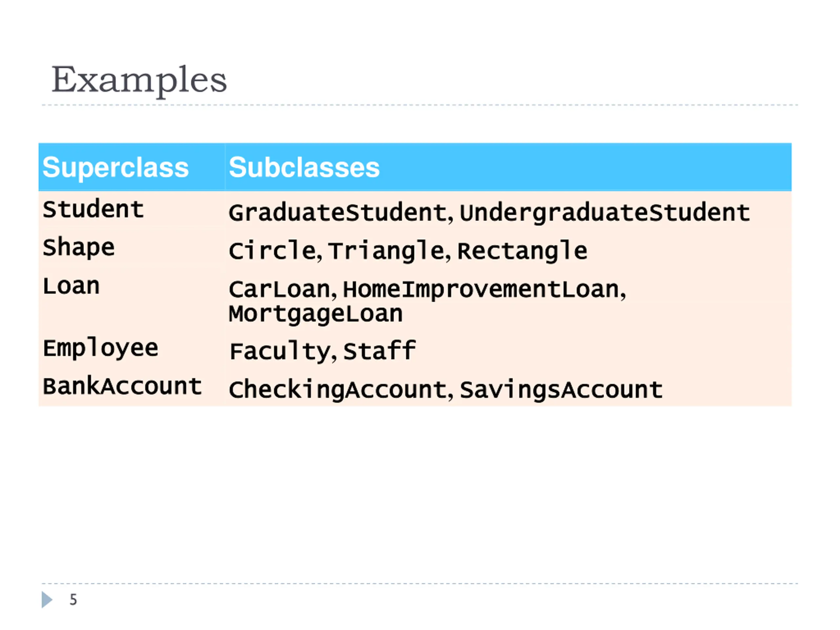
Task: Click the Circle subclass text
Action: [x=272, y=251]
